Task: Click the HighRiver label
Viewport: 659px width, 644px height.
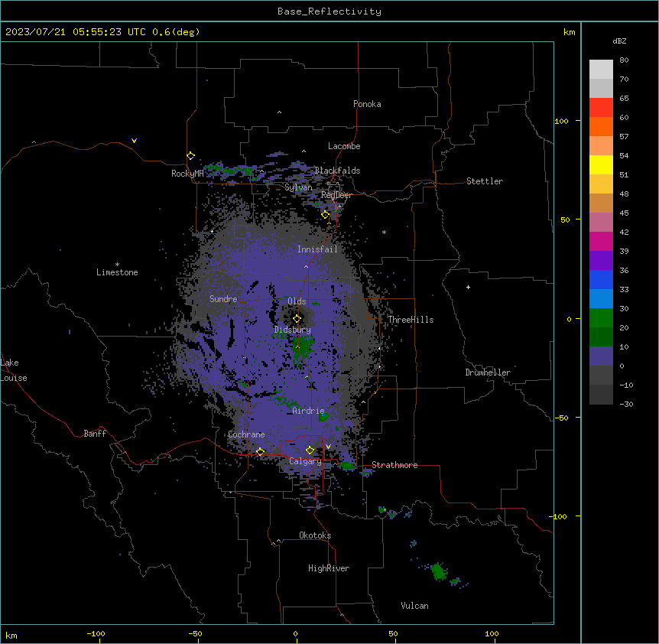Action: [x=329, y=568]
